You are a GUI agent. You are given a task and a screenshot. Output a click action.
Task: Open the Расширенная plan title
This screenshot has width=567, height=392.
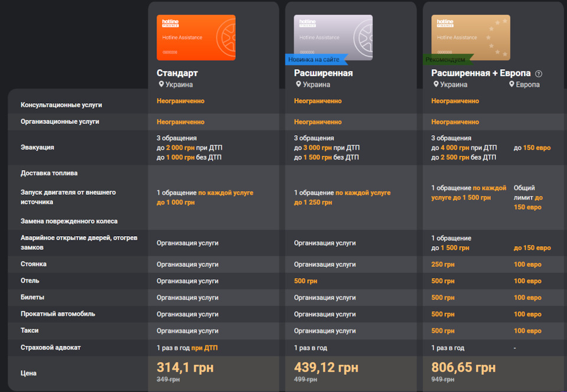pyautogui.click(x=323, y=73)
